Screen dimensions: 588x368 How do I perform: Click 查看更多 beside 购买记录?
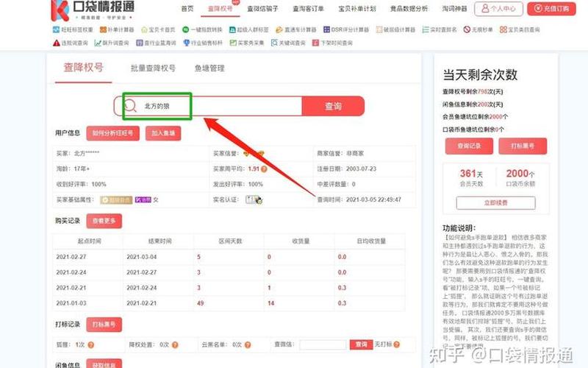[104, 222]
